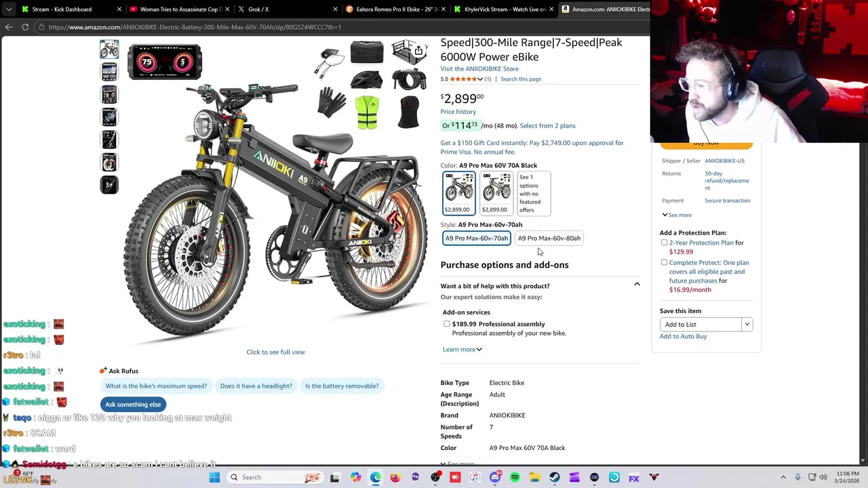Viewport: 868px width, 488px height.
Task: Enable the Complete Protect plan checkbox
Action: point(664,262)
